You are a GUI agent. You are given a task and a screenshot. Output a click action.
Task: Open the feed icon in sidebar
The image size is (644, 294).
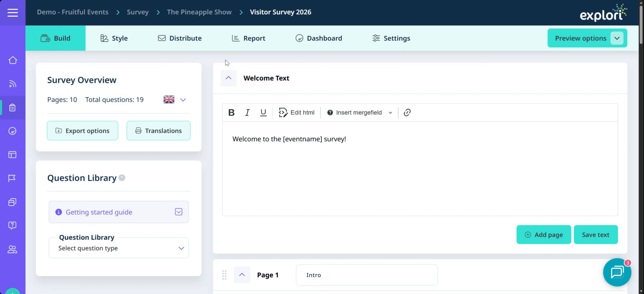pyautogui.click(x=13, y=84)
